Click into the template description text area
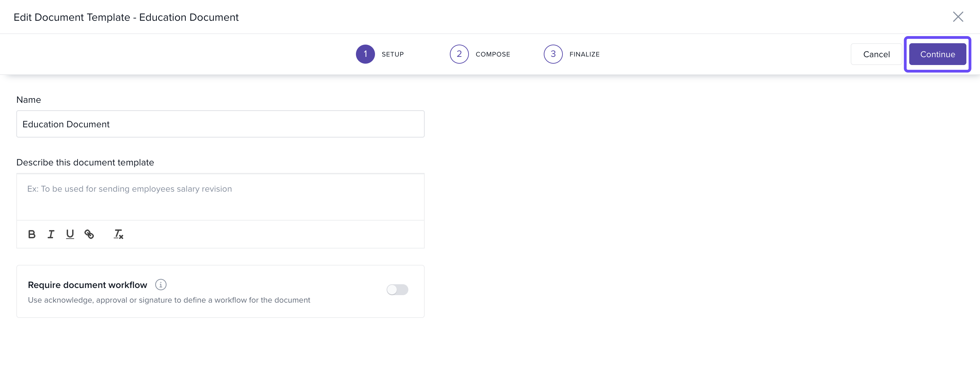980x369 pixels. pos(220,197)
